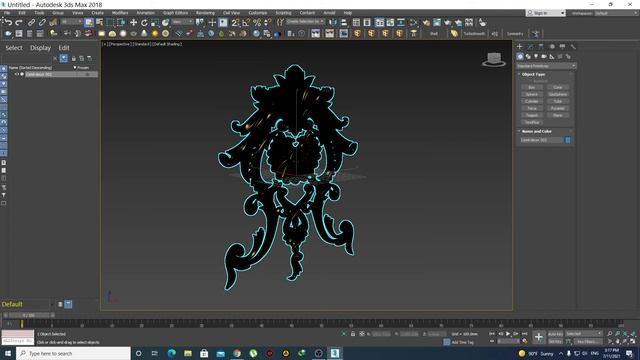Image resolution: width=640 pixels, height=360 pixels.
Task: Toggle the Auto Key button
Action: coord(555,334)
